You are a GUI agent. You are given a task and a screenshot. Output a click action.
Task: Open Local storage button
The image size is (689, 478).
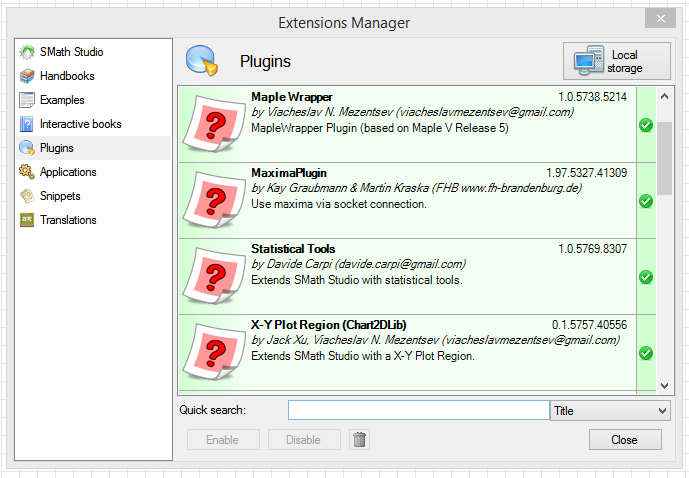point(617,62)
